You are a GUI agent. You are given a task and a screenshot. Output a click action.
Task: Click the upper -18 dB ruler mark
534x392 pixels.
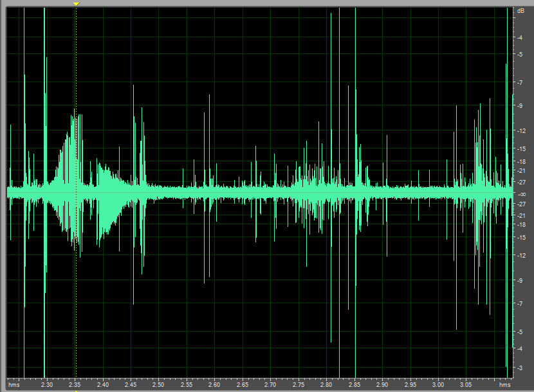pos(520,161)
